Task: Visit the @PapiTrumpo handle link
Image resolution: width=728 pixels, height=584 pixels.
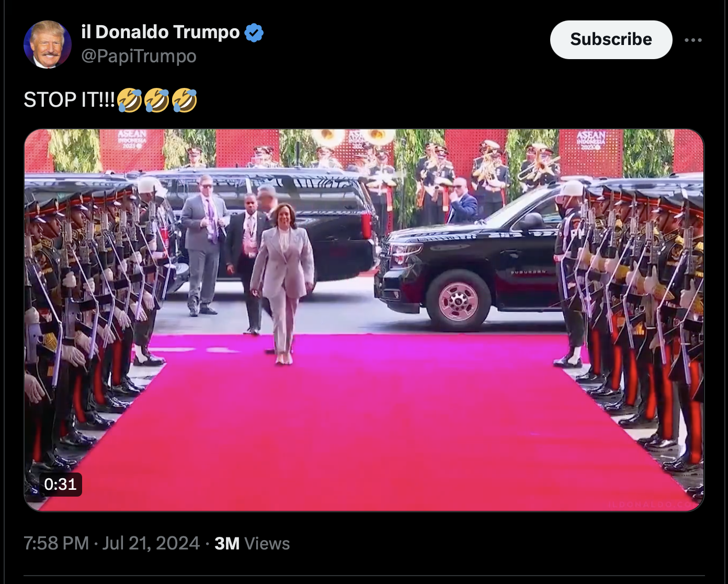Action: coord(139,56)
